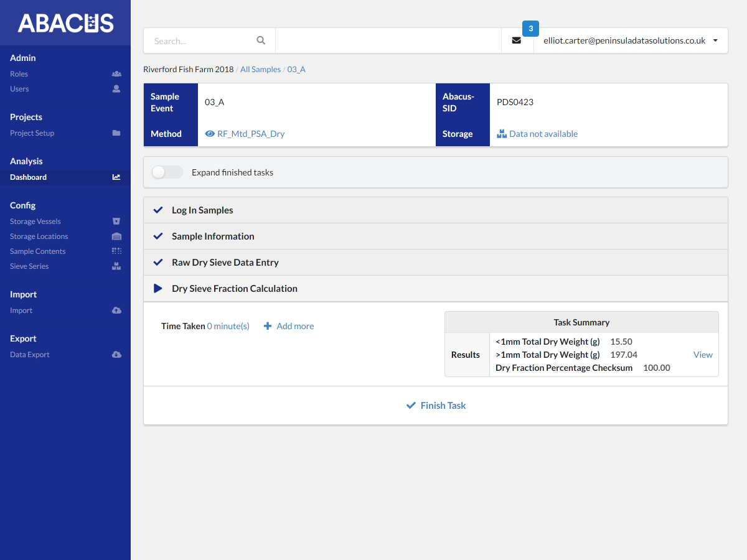Click the Task Summary header
This screenshot has height=560, width=747.
pyautogui.click(x=581, y=322)
